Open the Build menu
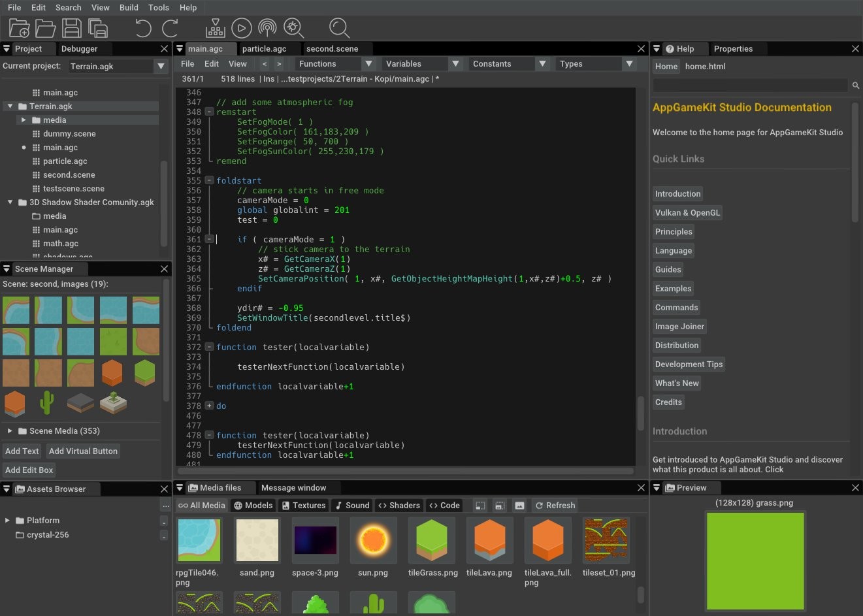This screenshot has width=863, height=616. point(129,8)
